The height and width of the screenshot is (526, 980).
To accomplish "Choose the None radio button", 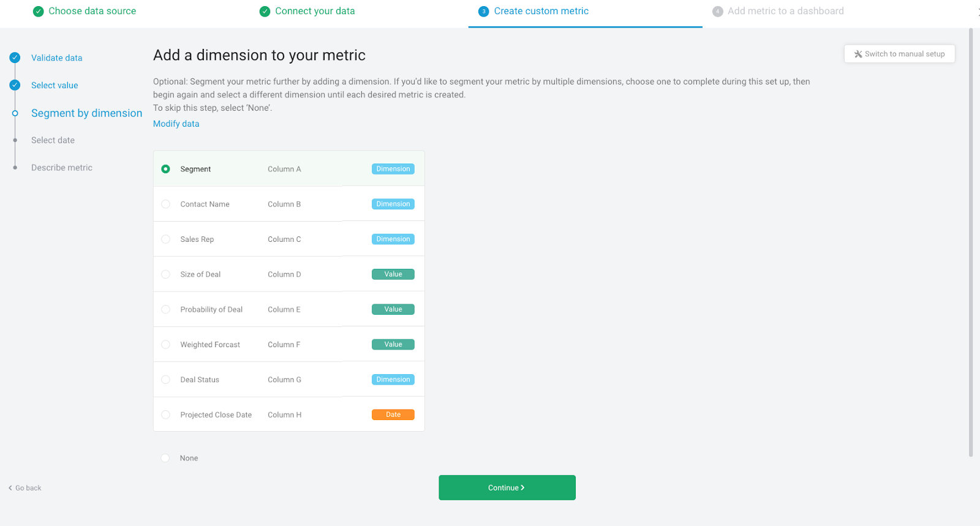I will (x=165, y=458).
